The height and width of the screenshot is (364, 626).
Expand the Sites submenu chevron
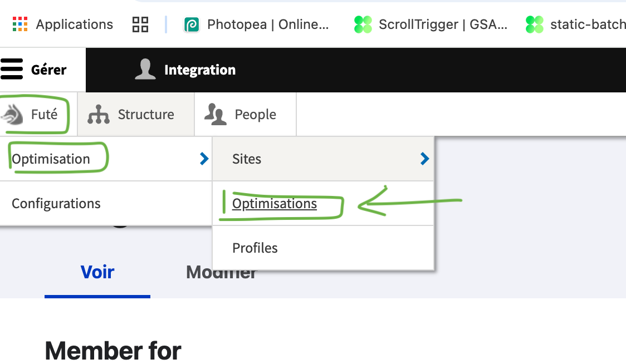pos(425,159)
